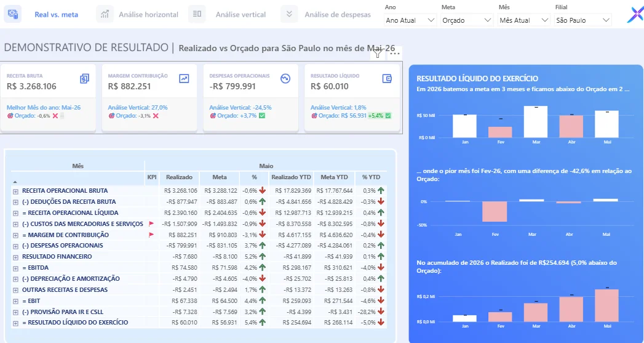Click green check icon in Resultado Líquido card

click(x=388, y=116)
